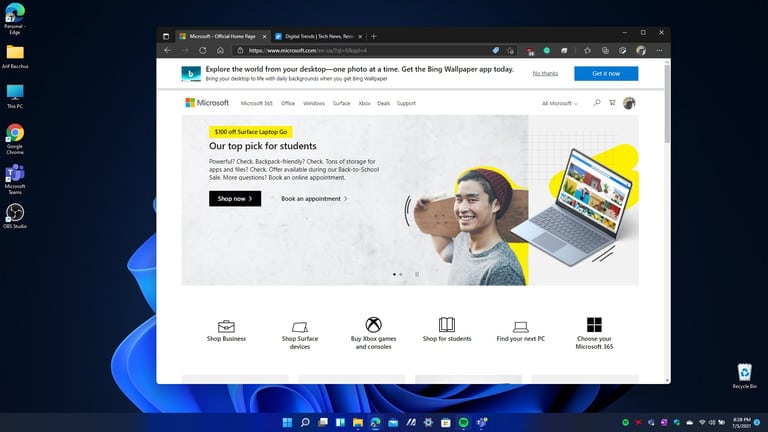The image size is (768, 432).
Task: Open Surface in the site navigation
Action: 341,103
